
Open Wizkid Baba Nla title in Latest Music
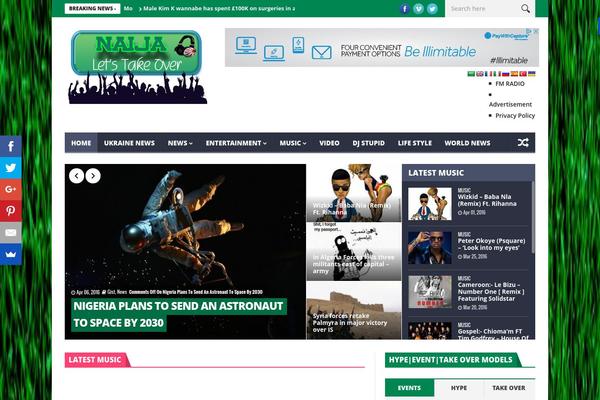487,200
